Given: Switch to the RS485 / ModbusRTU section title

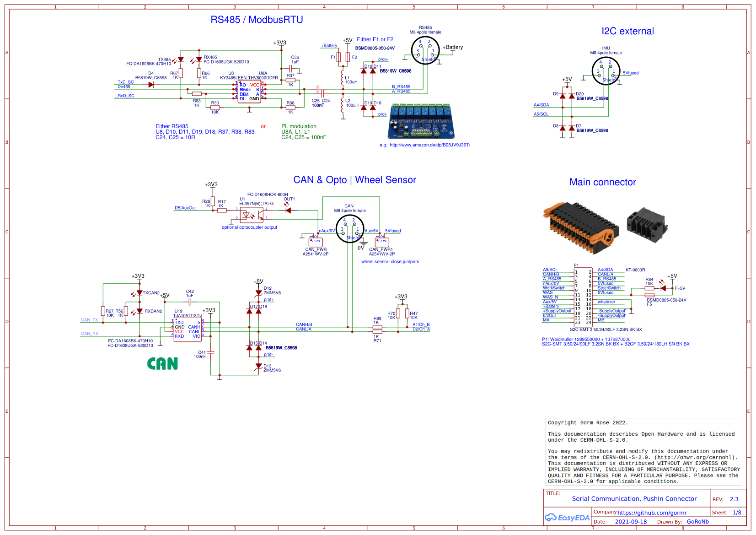Looking at the screenshot, I should coord(257,20).
